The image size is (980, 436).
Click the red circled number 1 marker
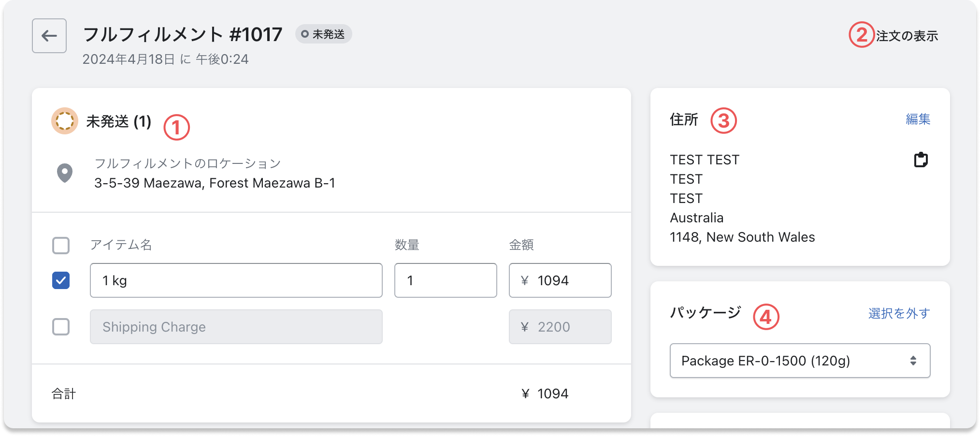176,128
